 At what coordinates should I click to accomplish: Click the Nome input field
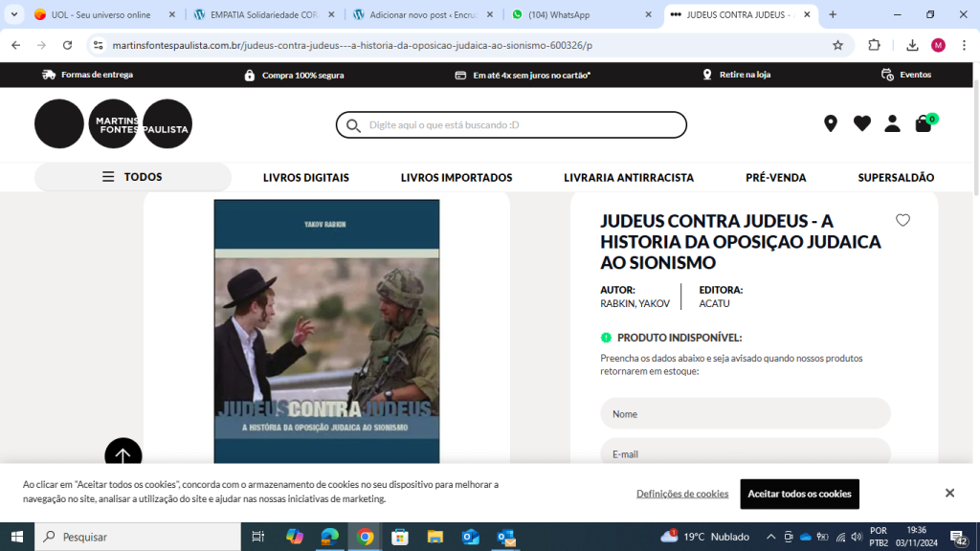click(745, 414)
